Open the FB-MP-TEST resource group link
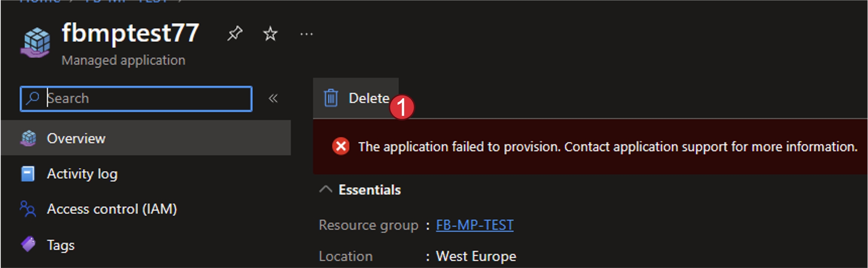This screenshot has height=268, width=868. [474, 225]
